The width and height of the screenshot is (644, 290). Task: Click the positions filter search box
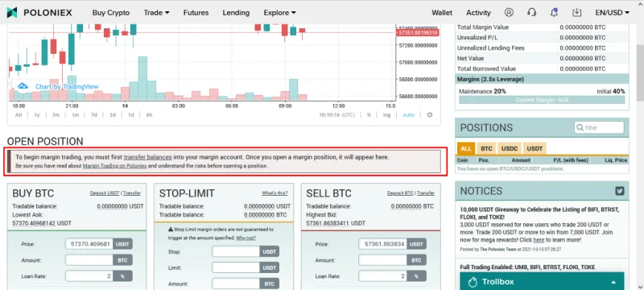click(599, 128)
